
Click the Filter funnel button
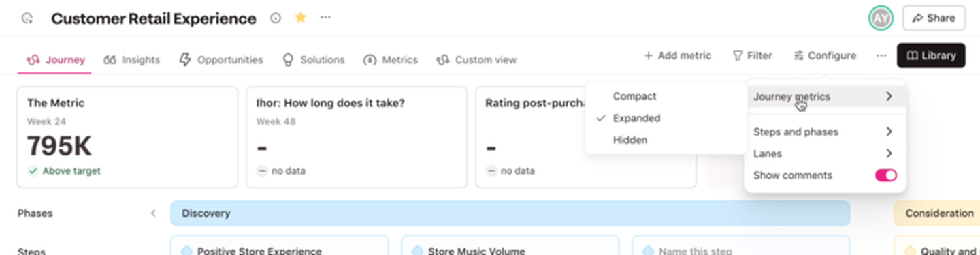click(x=752, y=56)
